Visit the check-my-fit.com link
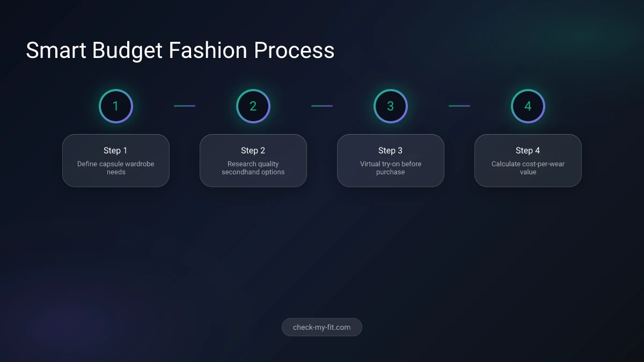The image size is (644, 362). [x=322, y=327]
